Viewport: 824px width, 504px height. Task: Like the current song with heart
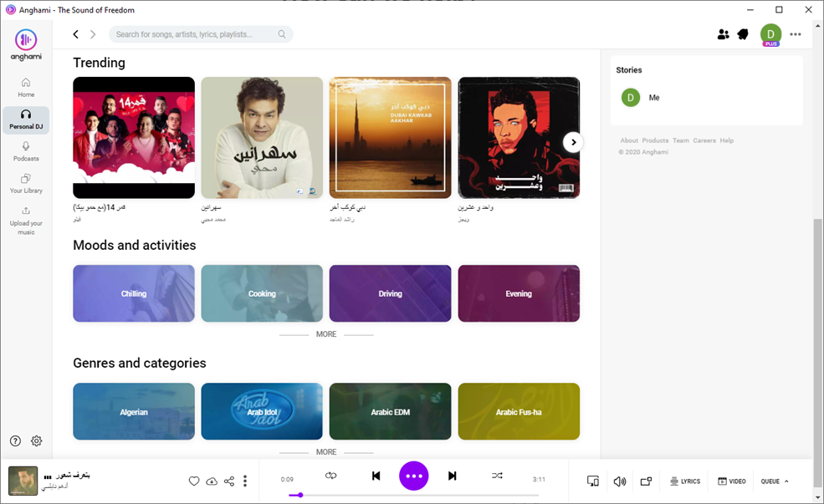[194, 481]
